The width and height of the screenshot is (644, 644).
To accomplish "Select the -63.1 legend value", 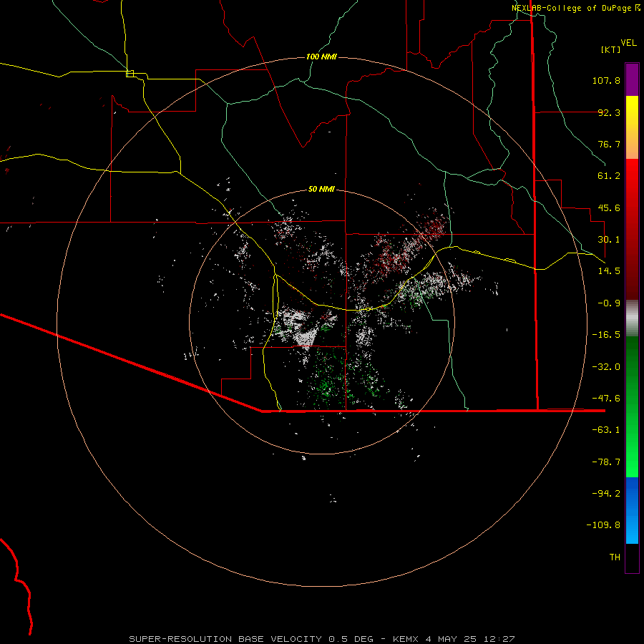I will [606, 430].
